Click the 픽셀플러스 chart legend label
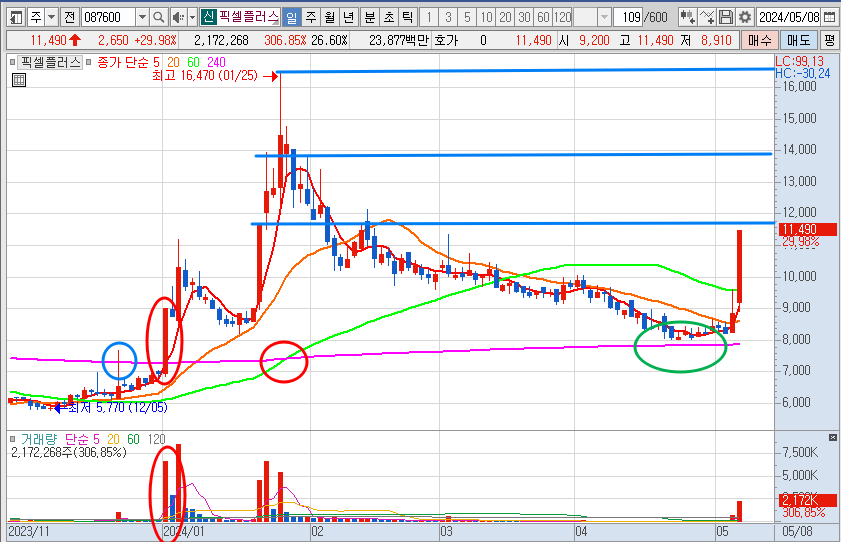 coord(49,62)
